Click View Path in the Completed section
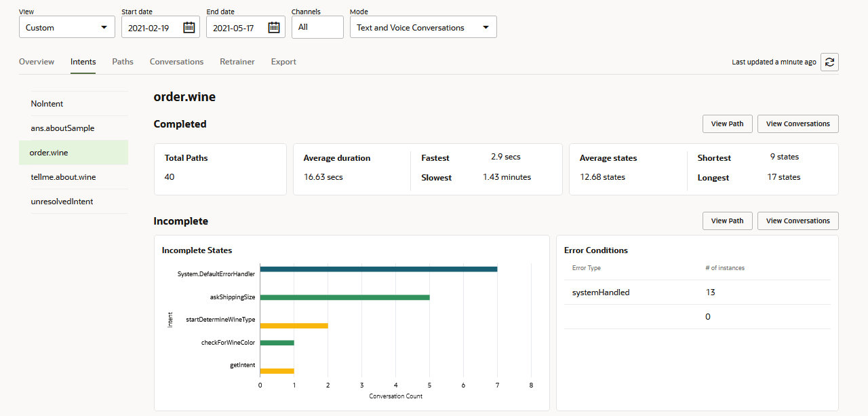Screen dimensions: 868x416 coord(727,124)
